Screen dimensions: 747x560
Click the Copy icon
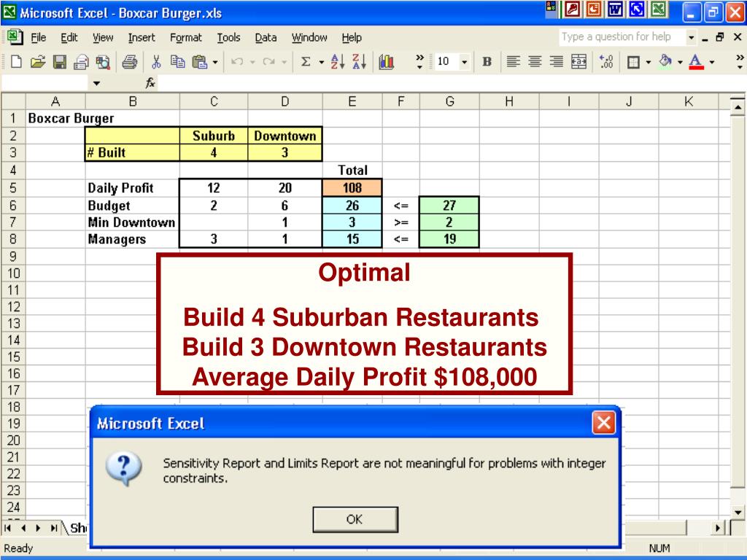click(178, 62)
